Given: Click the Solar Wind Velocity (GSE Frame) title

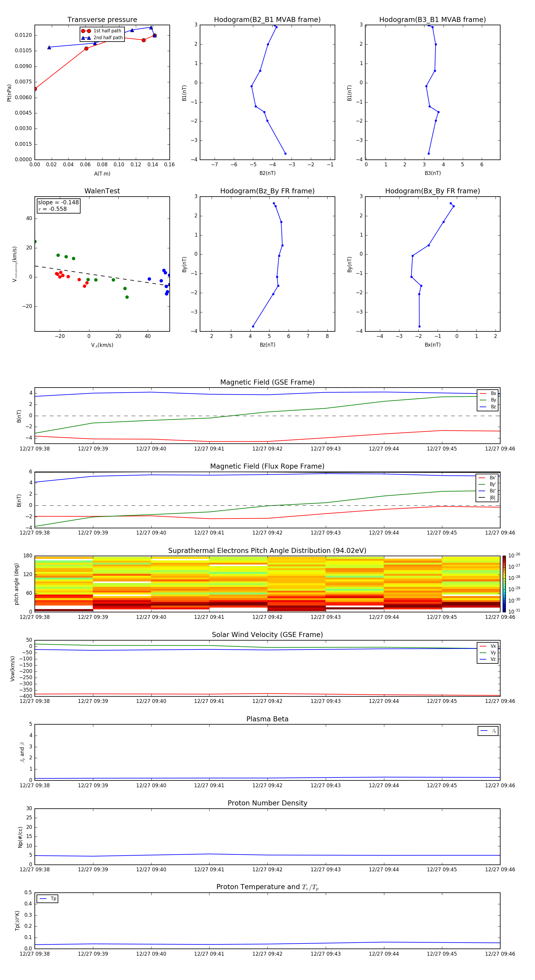Looking at the screenshot, I should [x=267, y=635].
